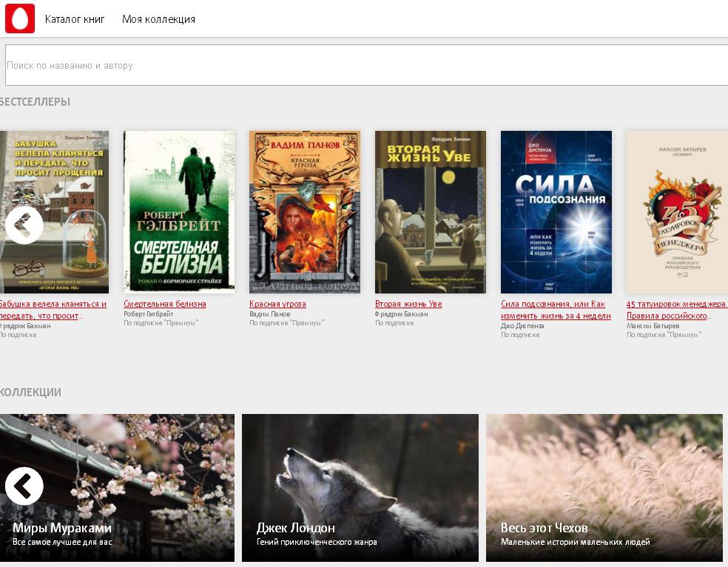Open the Бабушка велела кланяться title link
Viewport: 728px width, 567px height.
tap(53, 304)
